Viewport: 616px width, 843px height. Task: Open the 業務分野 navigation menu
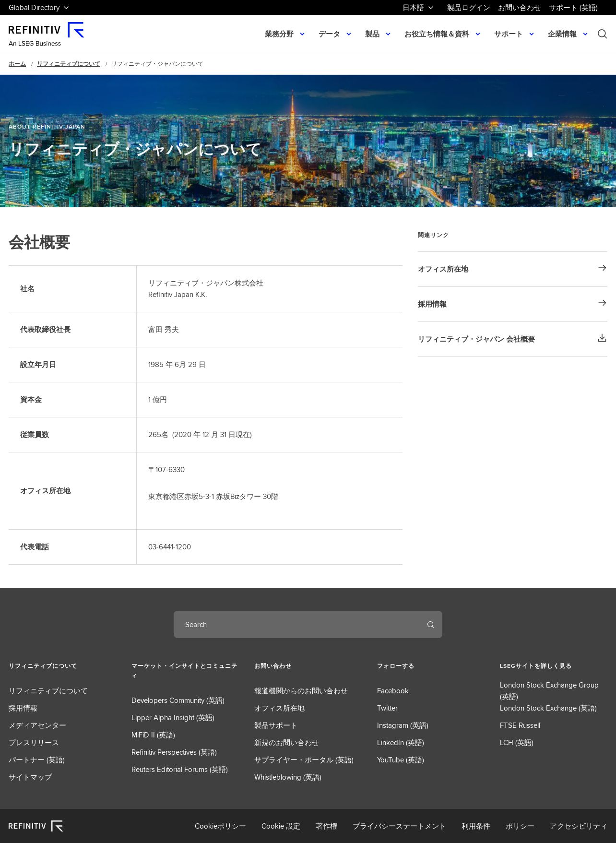[x=279, y=34]
